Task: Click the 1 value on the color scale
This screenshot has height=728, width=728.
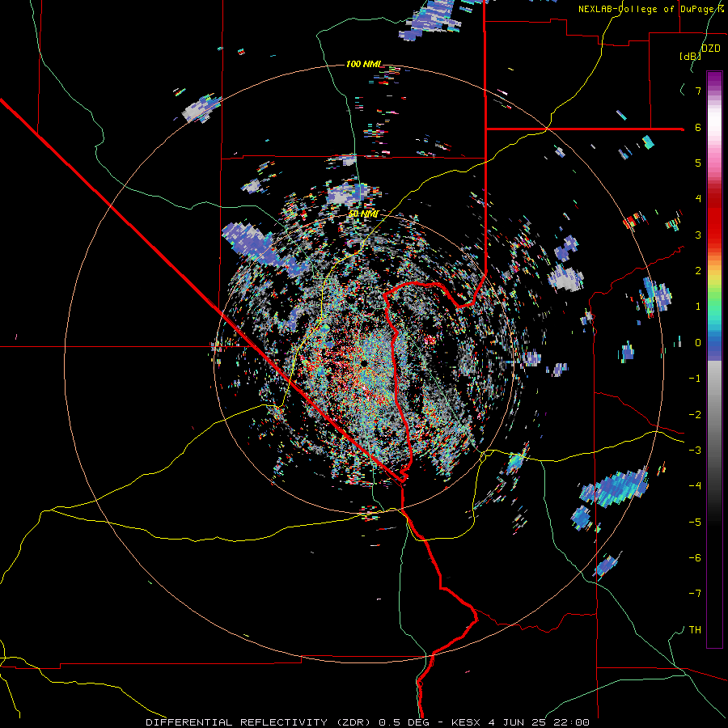Action: [698, 307]
